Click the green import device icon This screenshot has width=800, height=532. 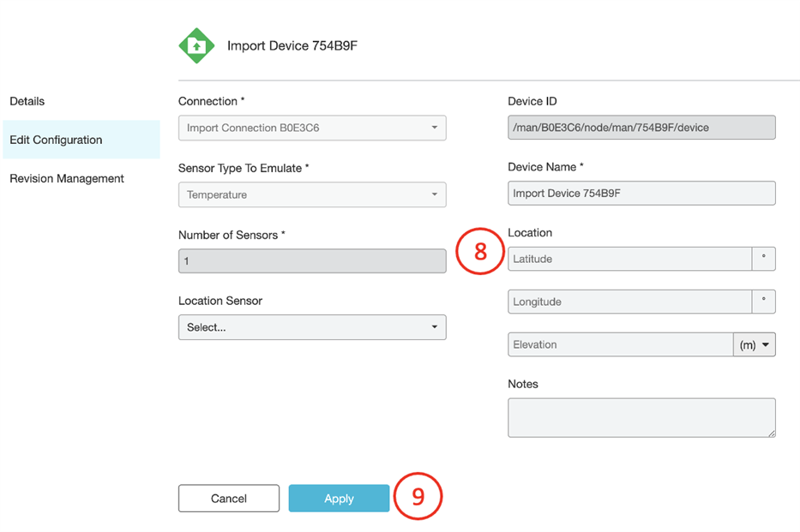pyautogui.click(x=196, y=45)
